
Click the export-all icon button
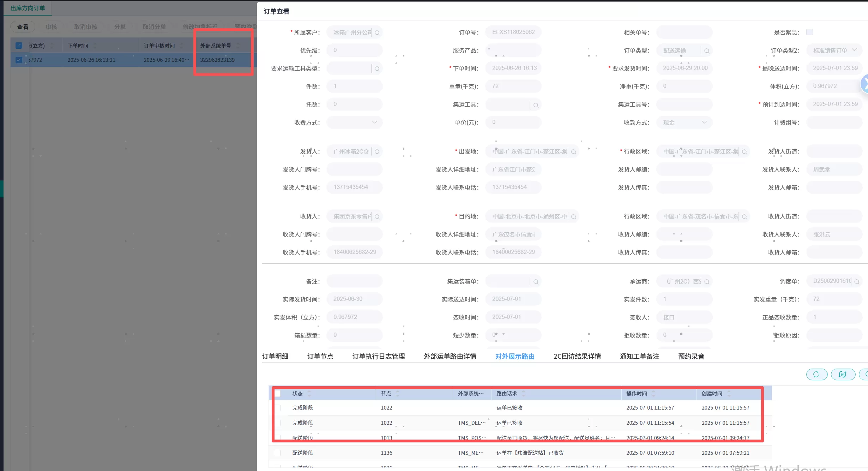(843, 374)
